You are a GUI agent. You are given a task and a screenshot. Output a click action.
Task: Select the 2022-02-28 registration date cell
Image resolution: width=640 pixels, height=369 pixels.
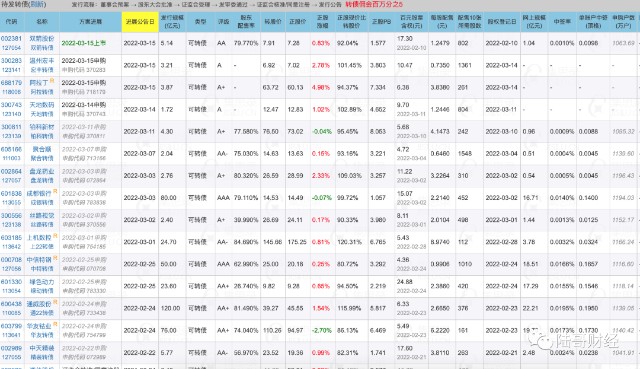(x=502, y=242)
